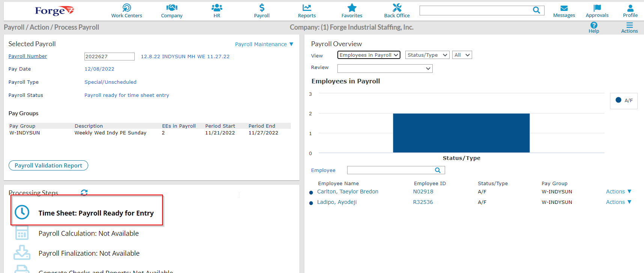Click the Payroll Validation Report button
Viewport: 644px width, 273px height.
click(x=48, y=165)
